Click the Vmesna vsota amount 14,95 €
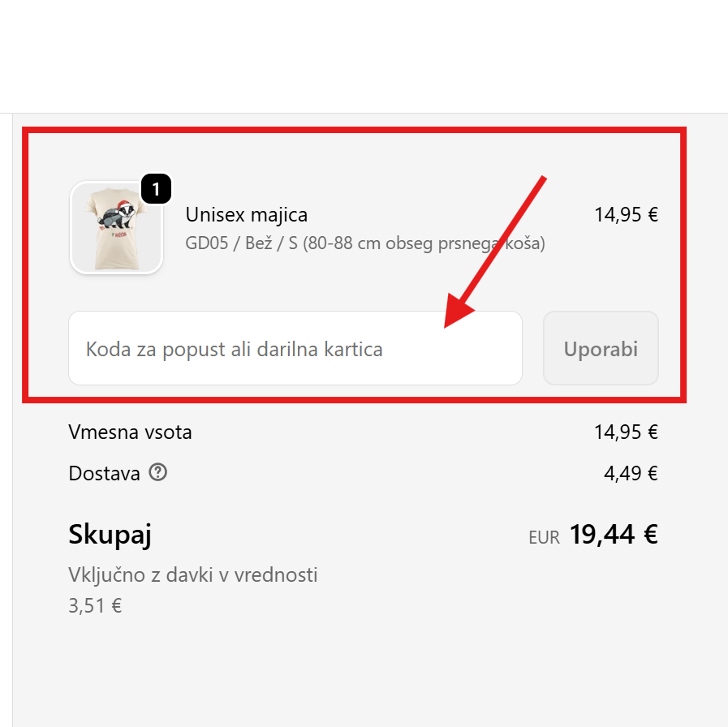 626,432
